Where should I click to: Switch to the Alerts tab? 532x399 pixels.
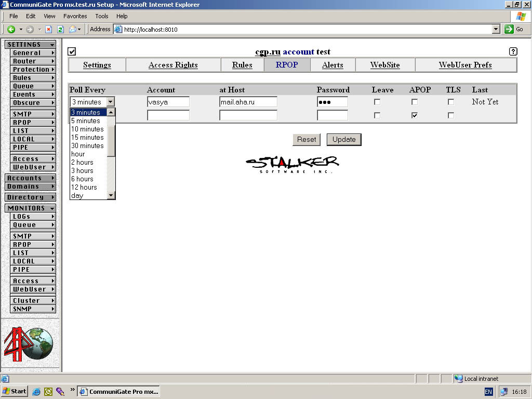click(332, 65)
